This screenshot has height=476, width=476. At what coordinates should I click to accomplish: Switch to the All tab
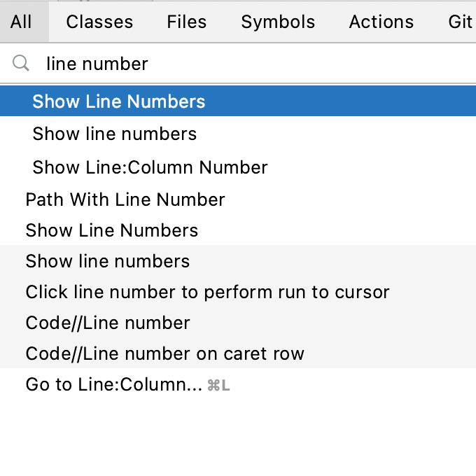(x=21, y=22)
